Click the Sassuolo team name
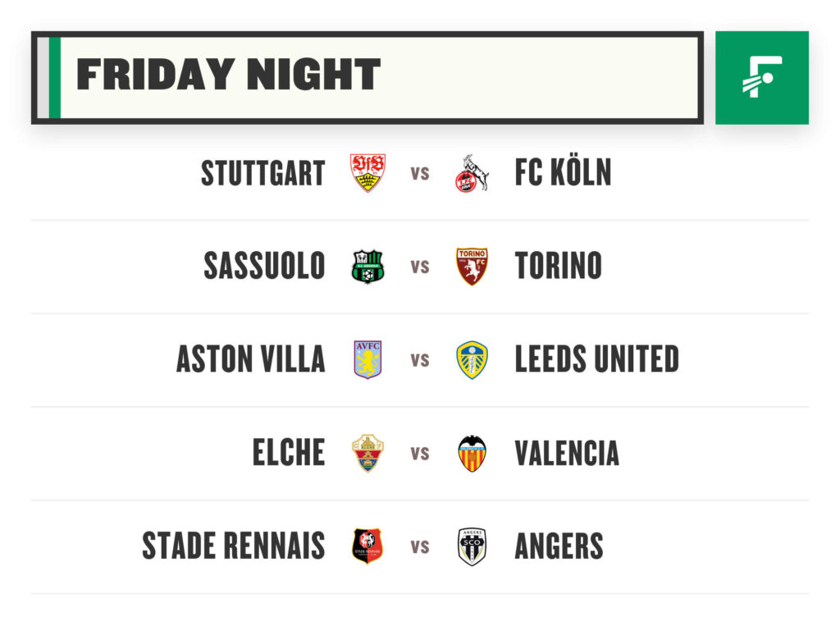 tap(265, 266)
